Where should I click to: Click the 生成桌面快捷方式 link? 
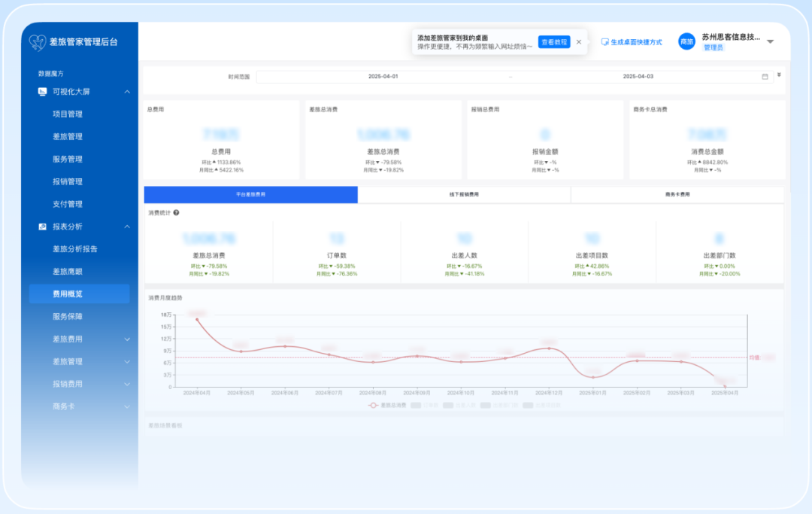coord(636,42)
